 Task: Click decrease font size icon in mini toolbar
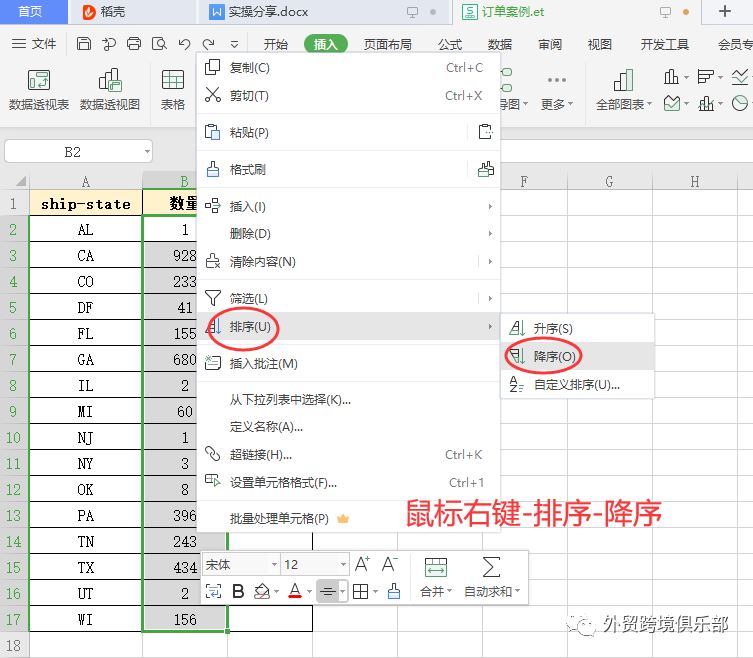[x=389, y=564]
